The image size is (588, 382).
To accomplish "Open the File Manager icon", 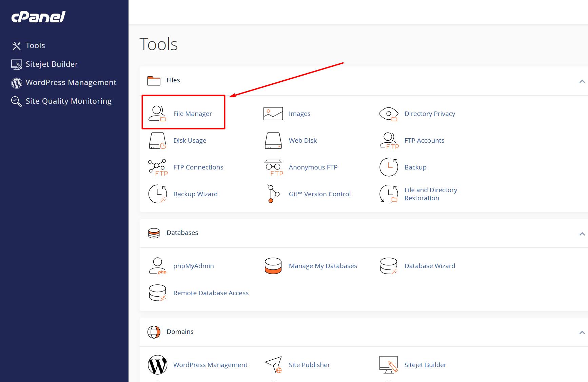I will pyautogui.click(x=157, y=114).
